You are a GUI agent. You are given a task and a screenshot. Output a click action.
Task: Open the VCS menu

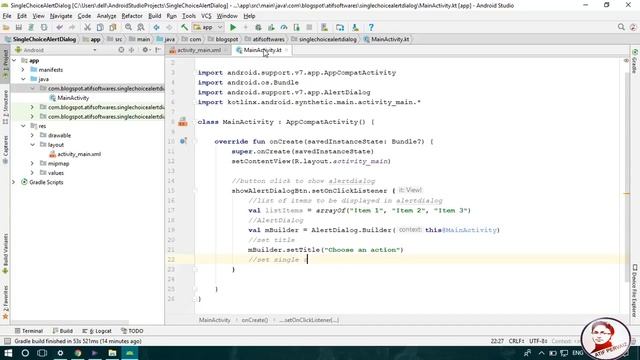click(206, 16)
